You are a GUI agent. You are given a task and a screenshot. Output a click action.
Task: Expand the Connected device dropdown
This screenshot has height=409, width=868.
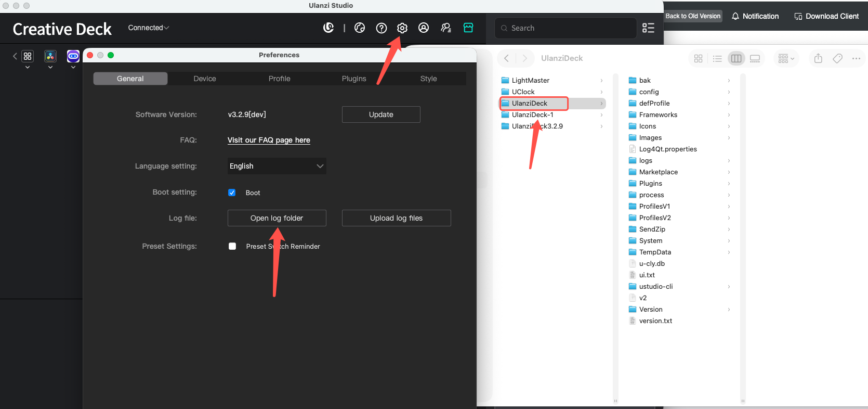coord(149,28)
